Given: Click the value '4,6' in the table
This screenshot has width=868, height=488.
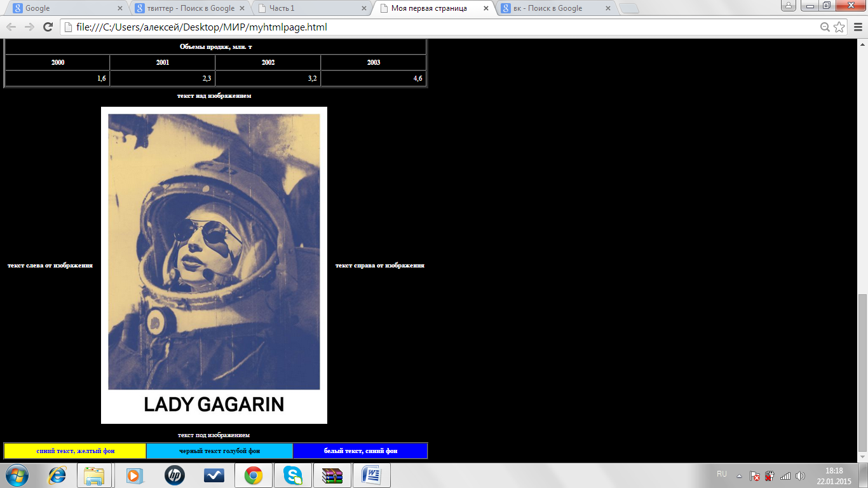Looking at the screenshot, I should pos(417,78).
